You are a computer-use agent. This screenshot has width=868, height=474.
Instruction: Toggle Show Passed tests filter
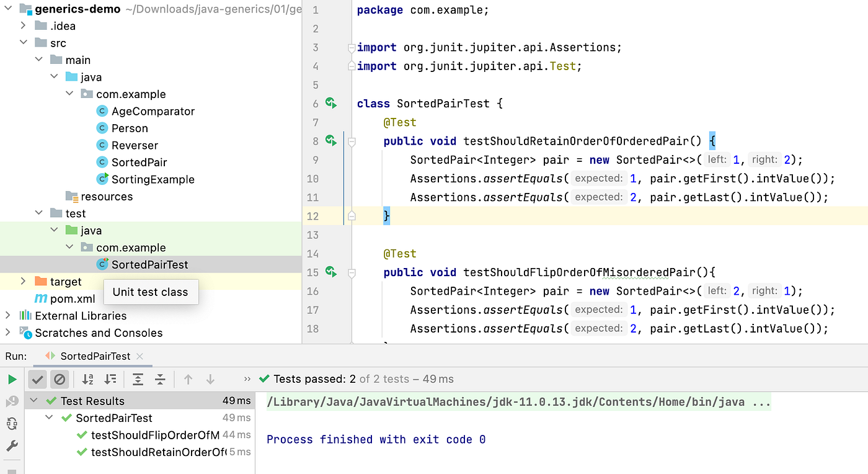pos(37,378)
